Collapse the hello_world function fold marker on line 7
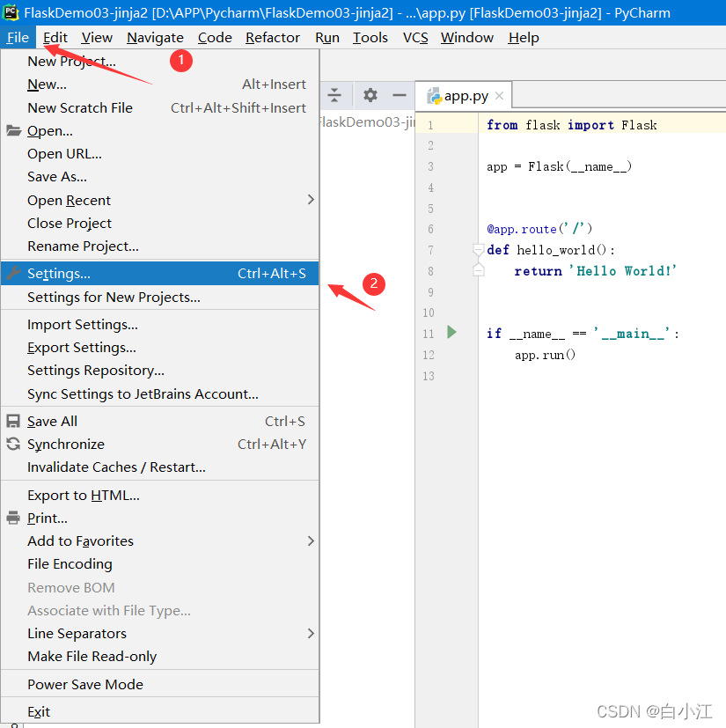 [479, 250]
